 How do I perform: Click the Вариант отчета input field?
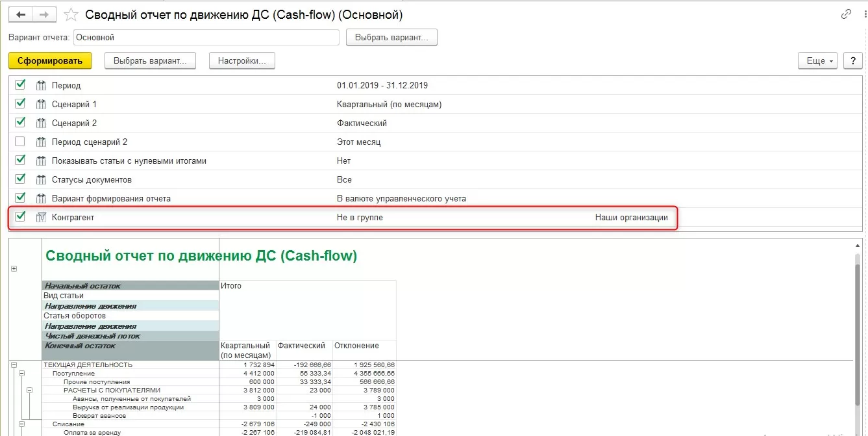click(206, 37)
